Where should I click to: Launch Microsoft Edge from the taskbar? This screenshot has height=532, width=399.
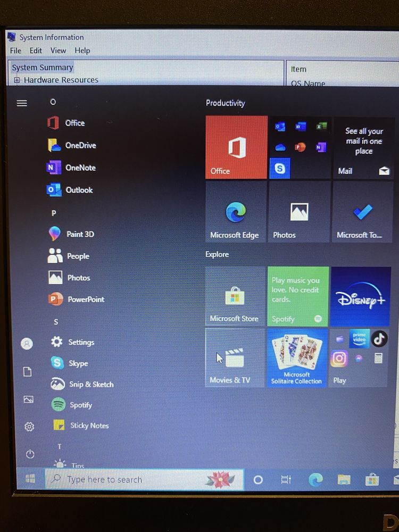pos(315,480)
